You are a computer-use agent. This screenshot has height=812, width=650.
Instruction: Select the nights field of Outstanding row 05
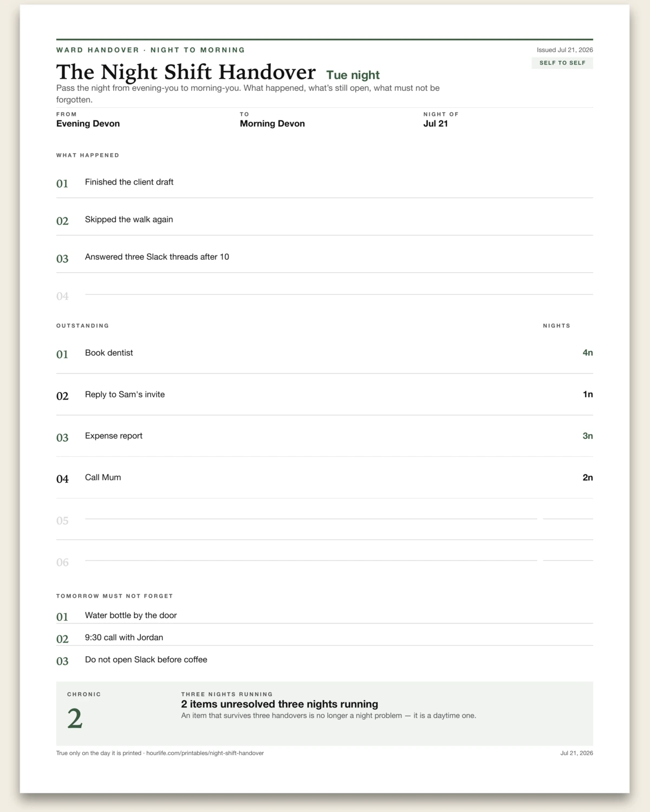coord(568,519)
